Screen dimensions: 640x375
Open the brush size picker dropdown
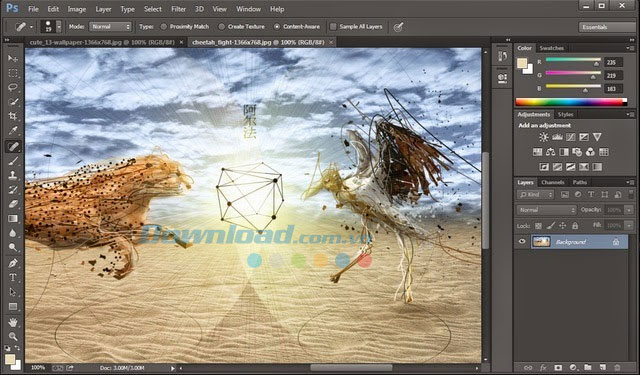coord(59,27)
